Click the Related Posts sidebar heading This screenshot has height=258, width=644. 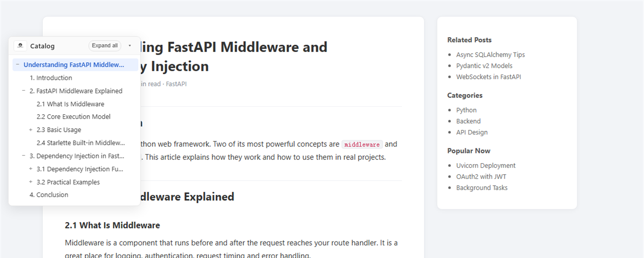point(469,40)
